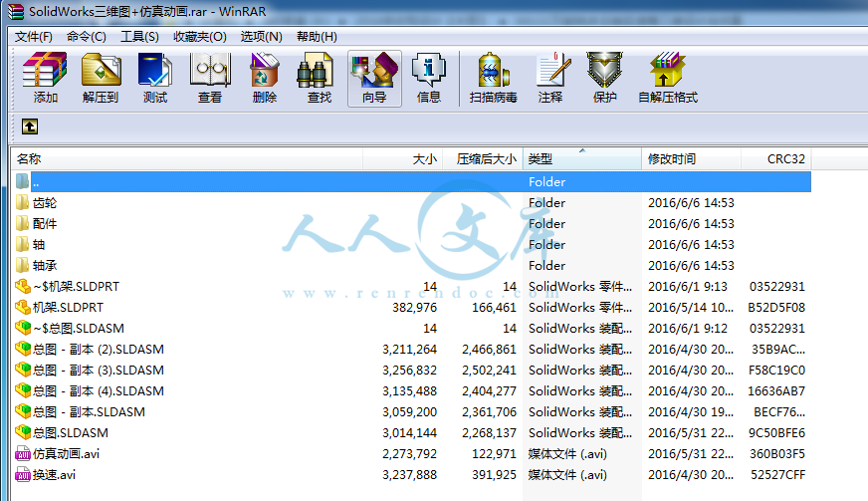This screenshot has width=868, height=501.
Task: Select file 总图 - 副本 (2).SLDASM
Action: click(x=98, y=350)
